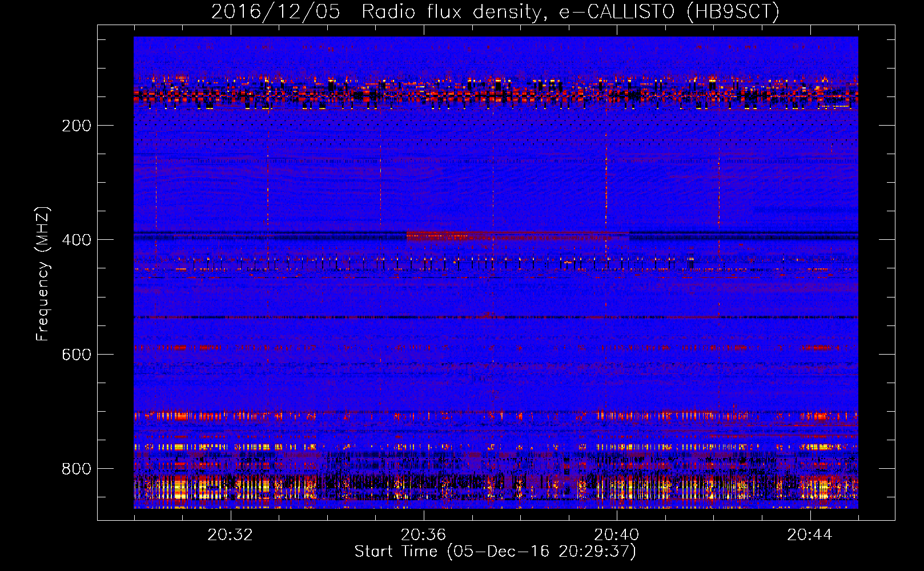Click the 600 frequency tick label
The image size is (924, 571).
pyautogui.click(x=77, y=354)
